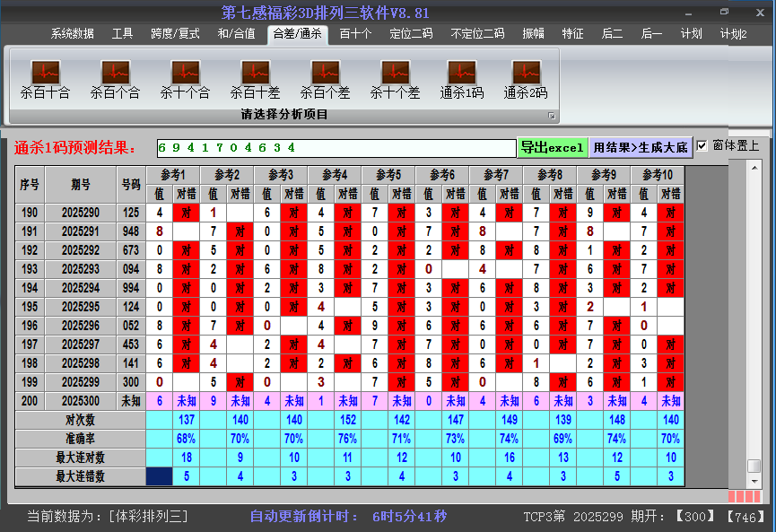The width and height of the screenshot is (776, 532).
Task: Open the 定位二码 tab
Action: (x=411, y=34)
